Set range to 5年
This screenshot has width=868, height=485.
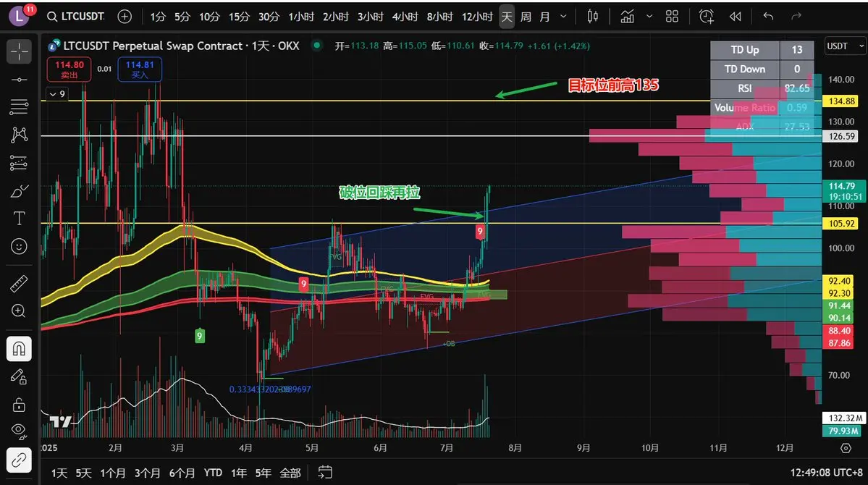tap(263, 473)
